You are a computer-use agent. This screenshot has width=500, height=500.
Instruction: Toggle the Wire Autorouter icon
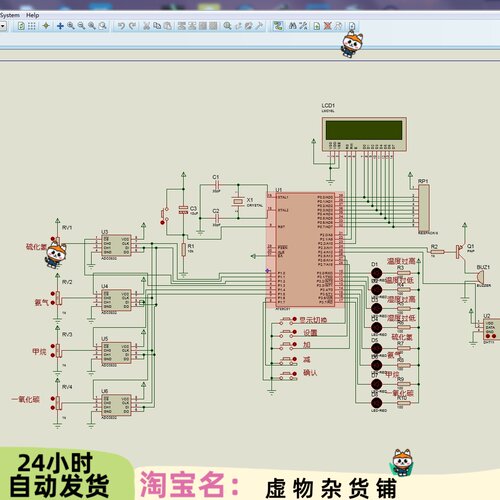point(278,26)
